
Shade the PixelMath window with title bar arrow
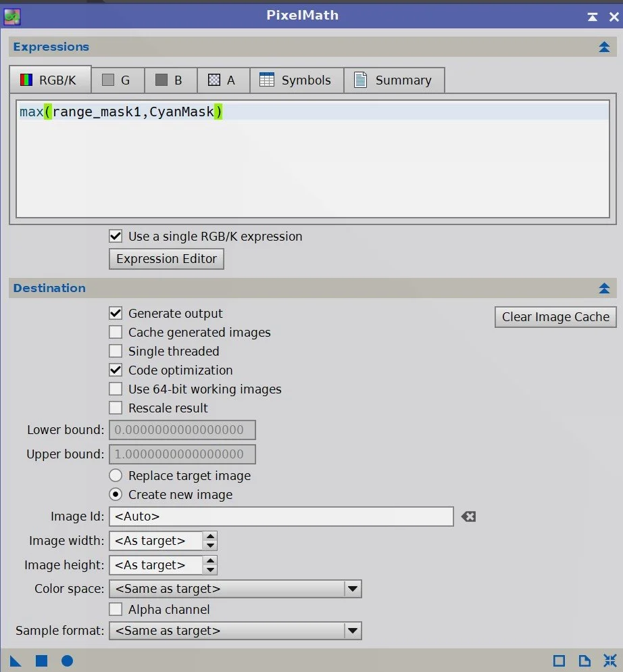(x=593, y=17)
